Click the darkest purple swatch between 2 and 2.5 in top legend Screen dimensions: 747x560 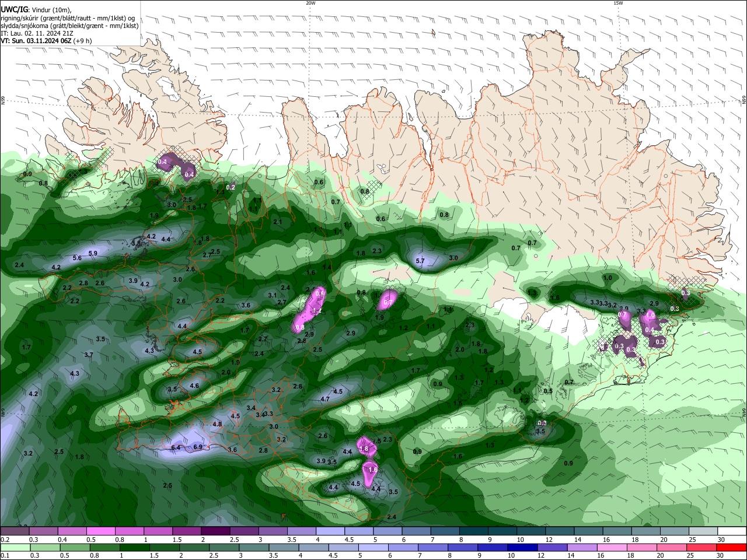pos(215,531)
